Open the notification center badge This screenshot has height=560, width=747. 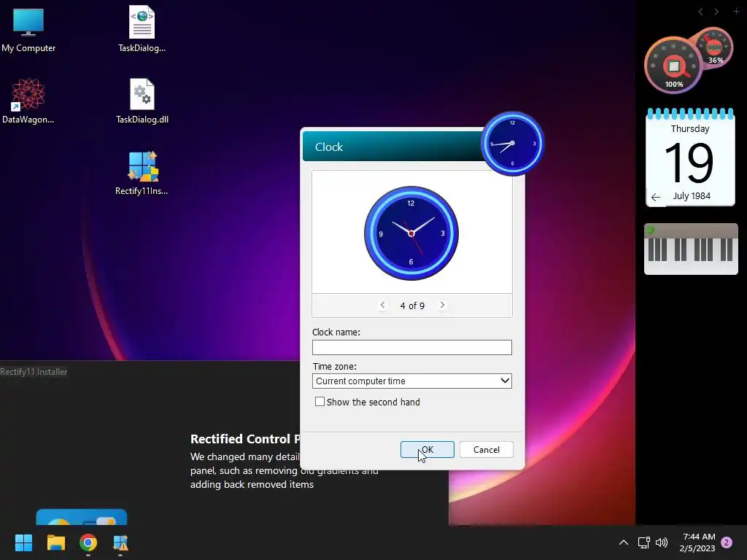(x=727, y=542)
